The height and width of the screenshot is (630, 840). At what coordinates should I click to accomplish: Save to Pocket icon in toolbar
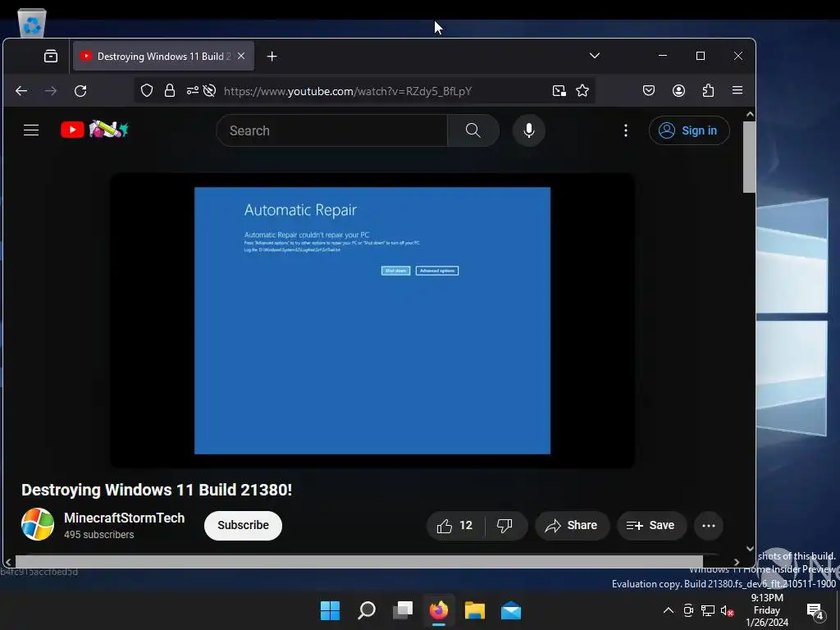649,90
